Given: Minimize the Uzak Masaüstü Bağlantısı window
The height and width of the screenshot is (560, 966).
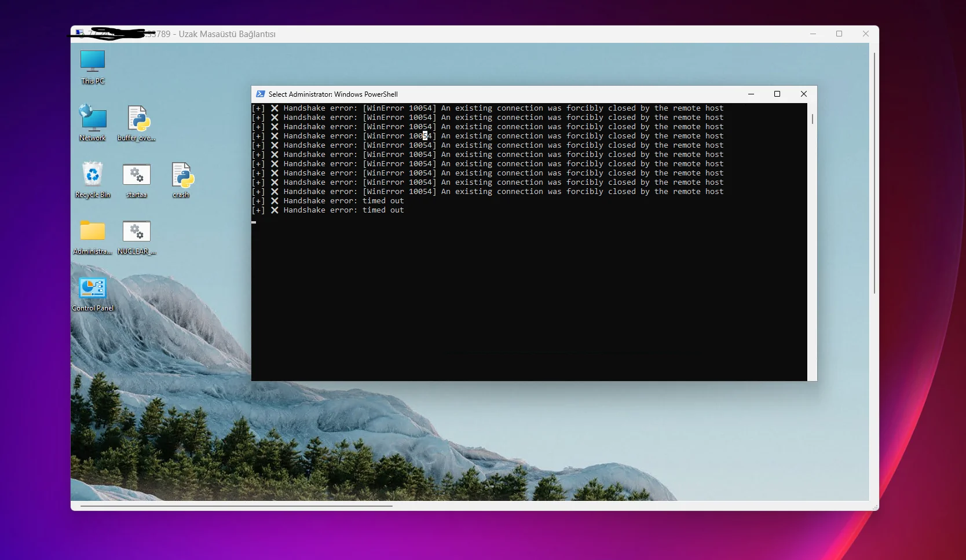Looking at the screenshot, I should click(x=813, y=34).
